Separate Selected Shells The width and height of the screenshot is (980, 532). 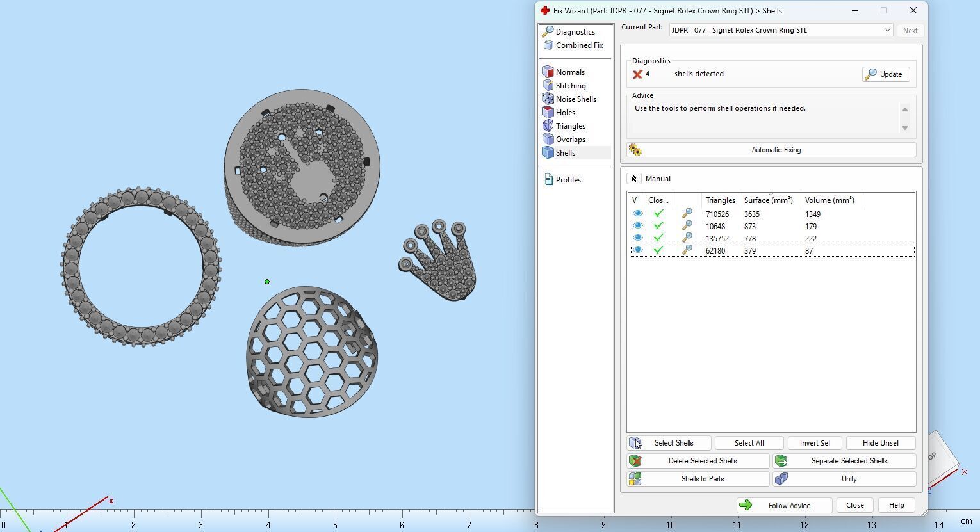pos(844,461)
